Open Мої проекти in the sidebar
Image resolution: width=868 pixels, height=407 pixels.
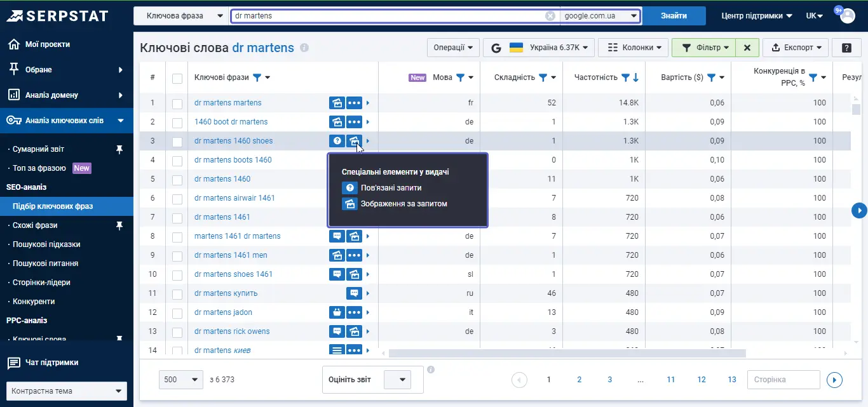(67, 44)
